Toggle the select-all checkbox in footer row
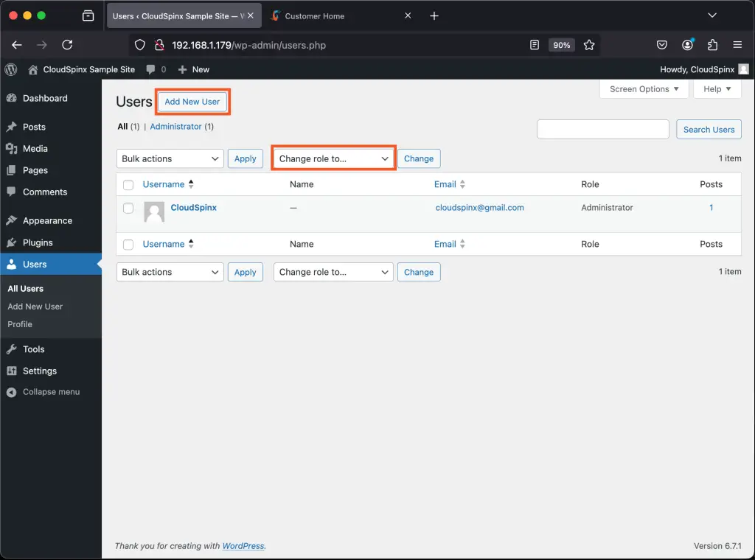This screenshot has height=560, width=755. 128,244
